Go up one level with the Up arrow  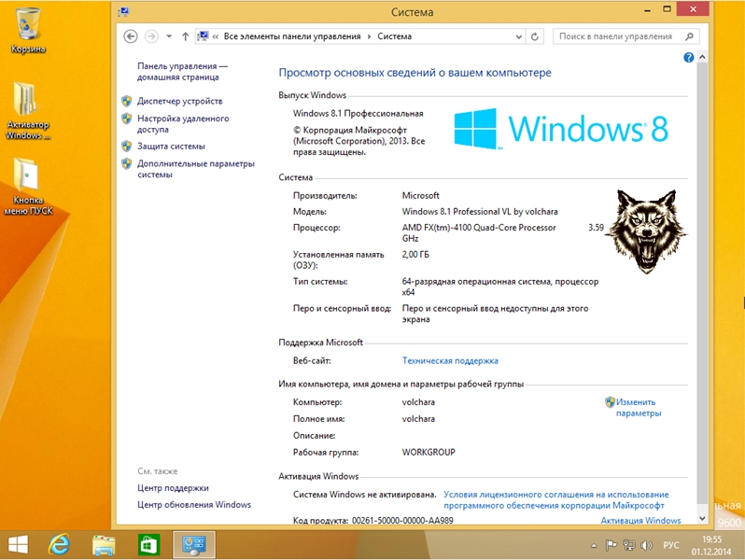pyautogui.click(x=185, y=36)
